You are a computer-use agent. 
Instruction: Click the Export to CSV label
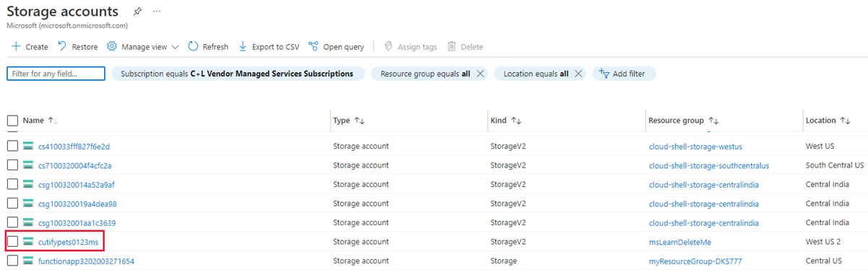tap(275, 47)
